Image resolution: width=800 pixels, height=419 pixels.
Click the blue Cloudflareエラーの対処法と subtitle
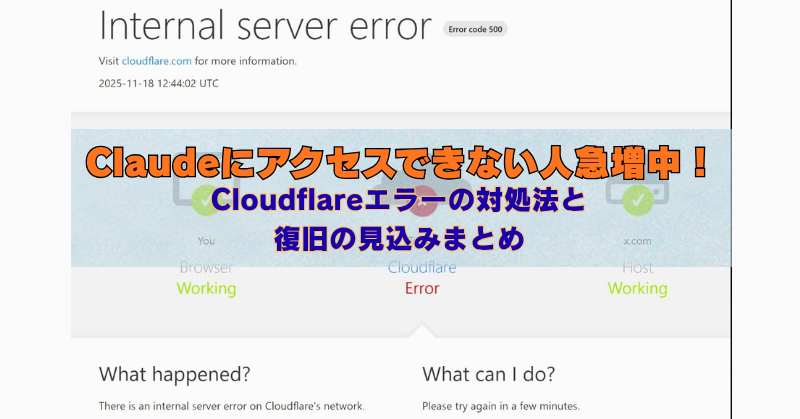point(398,201)
